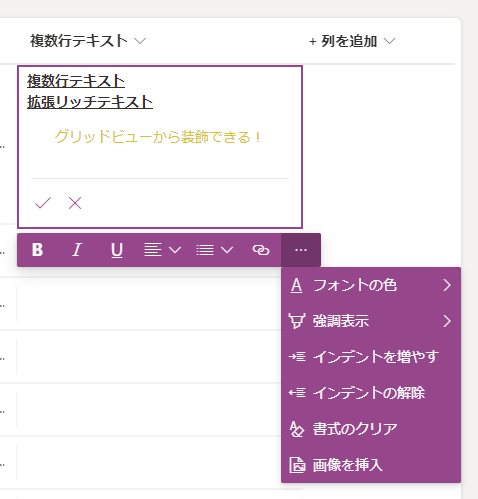Expand the alignment options chevron

(175, 250)
